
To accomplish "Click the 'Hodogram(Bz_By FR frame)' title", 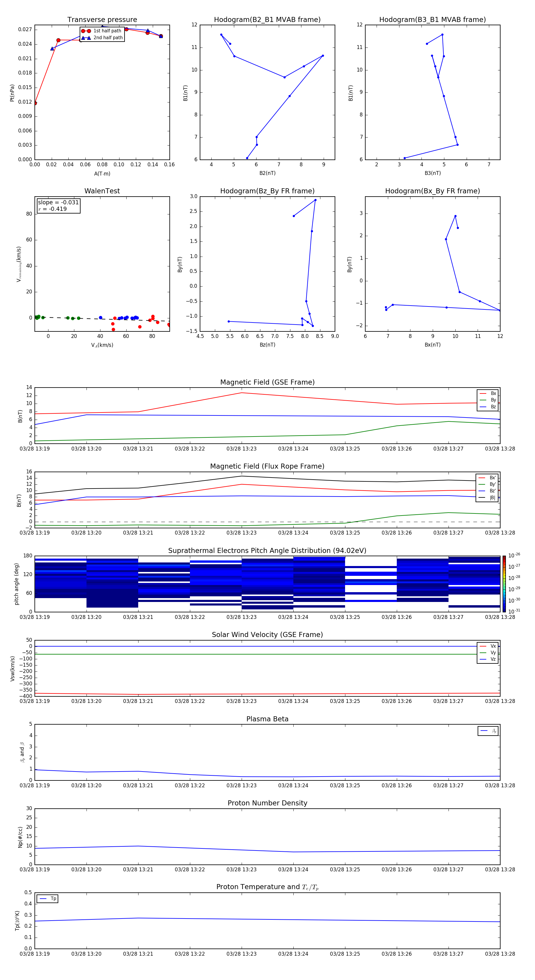I will coord(267,191).
